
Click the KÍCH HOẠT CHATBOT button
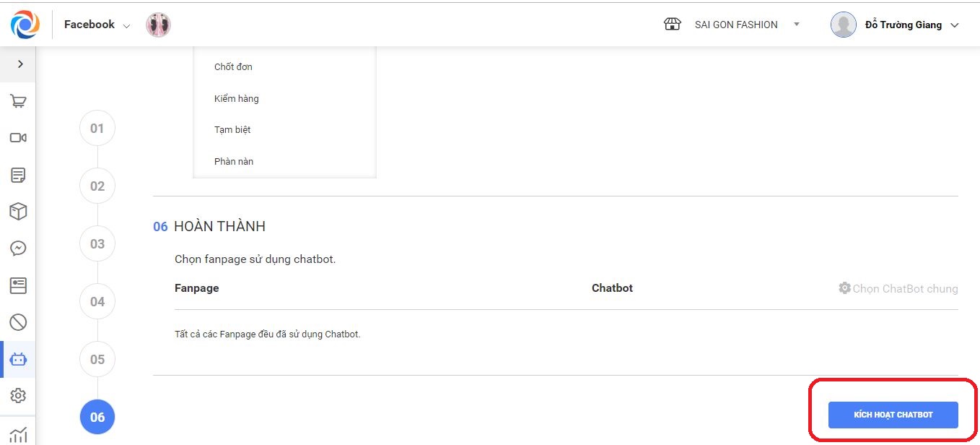pyautogui.click(x=893, y=415)
